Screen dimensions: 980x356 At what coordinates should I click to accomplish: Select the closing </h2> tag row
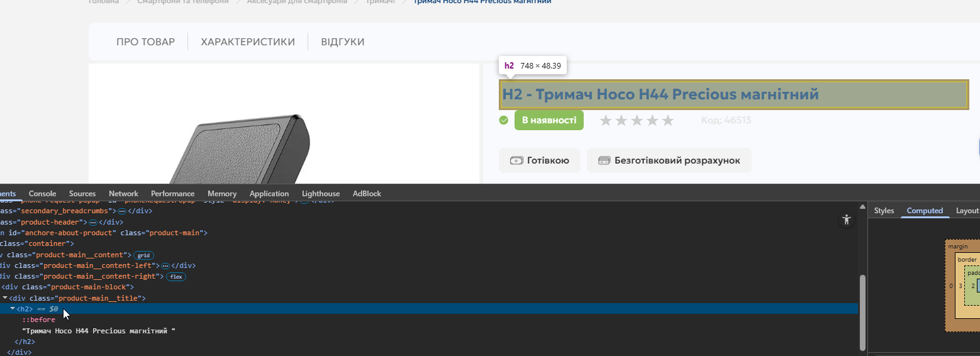pos(25,342)
